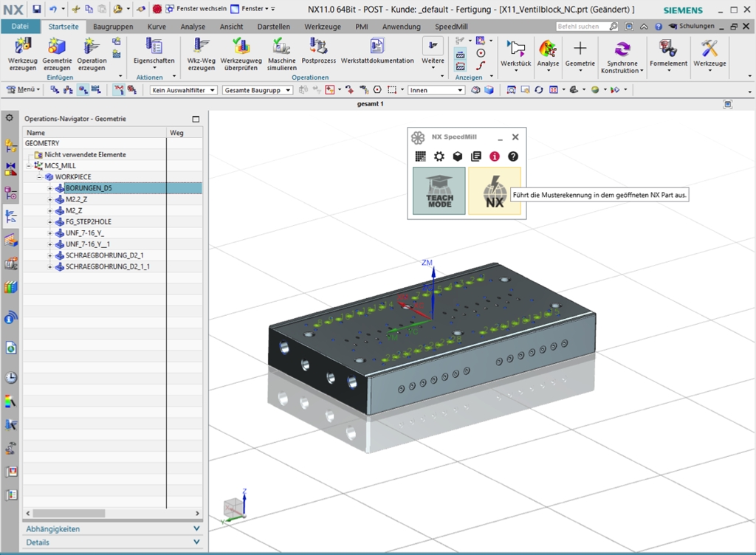Viewport: 756px width, 555px height.
Task: Open Gesamte Baugruppe dropdown
Action: [x=258, y=90]
